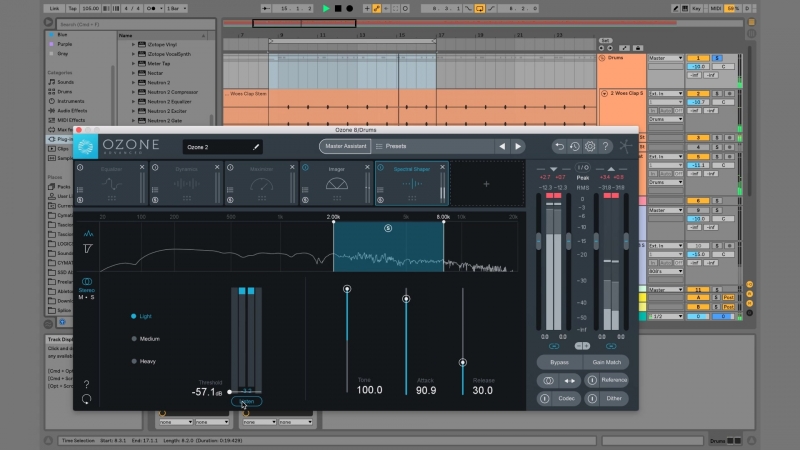Go to next preset with right arrow
The width and height of the screenshot is (800, 450).
518,146
